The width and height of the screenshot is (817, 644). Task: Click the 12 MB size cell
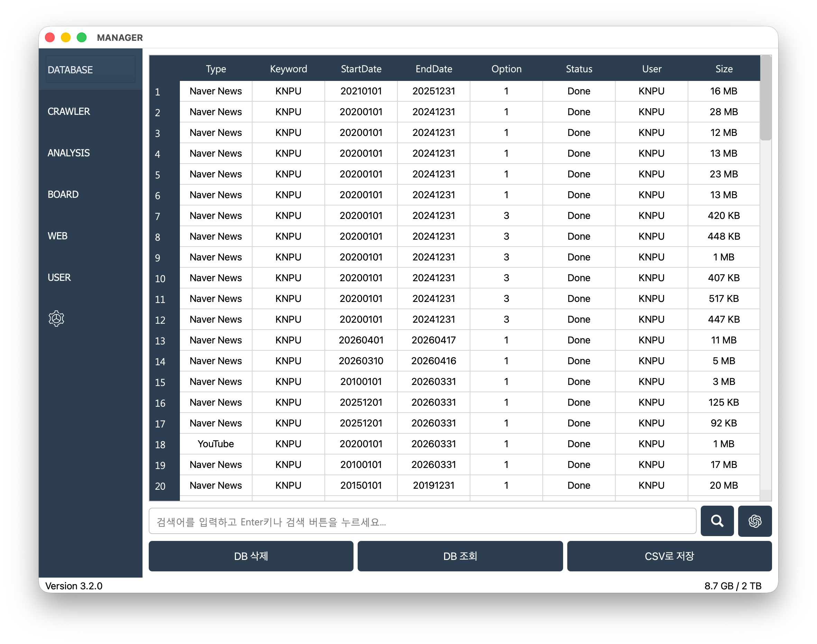(x=724, y=133)
